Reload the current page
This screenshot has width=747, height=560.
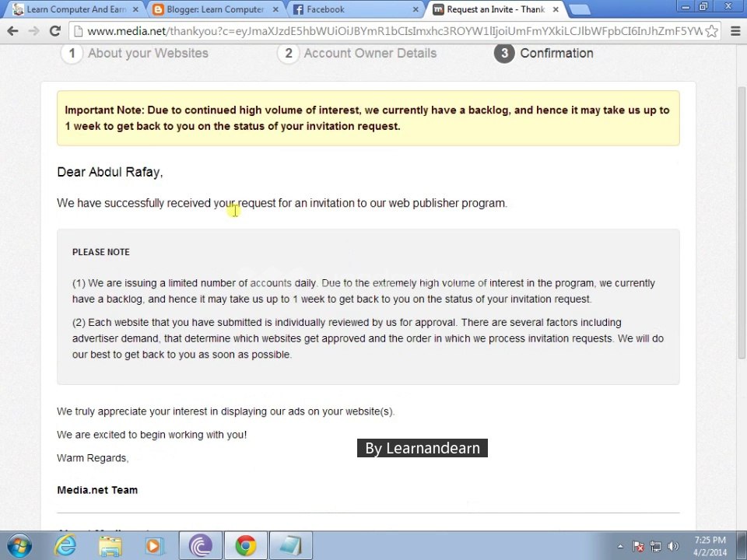pyautogui.click(x=55, y=31)
